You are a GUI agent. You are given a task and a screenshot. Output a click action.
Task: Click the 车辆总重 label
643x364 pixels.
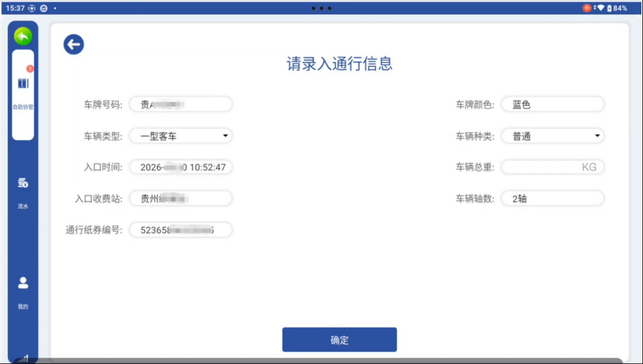pos(475,167)
